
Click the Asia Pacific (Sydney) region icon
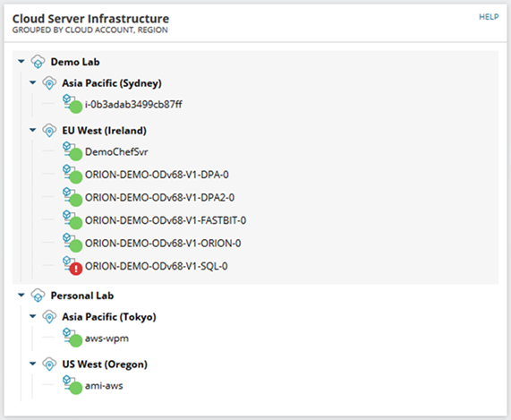[x=49, y=83]
